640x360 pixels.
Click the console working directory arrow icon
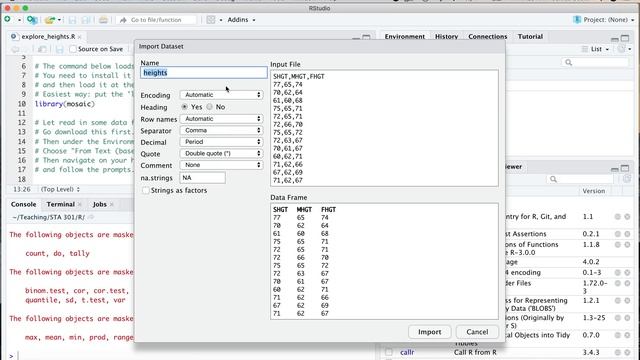(x=91, y=217)
